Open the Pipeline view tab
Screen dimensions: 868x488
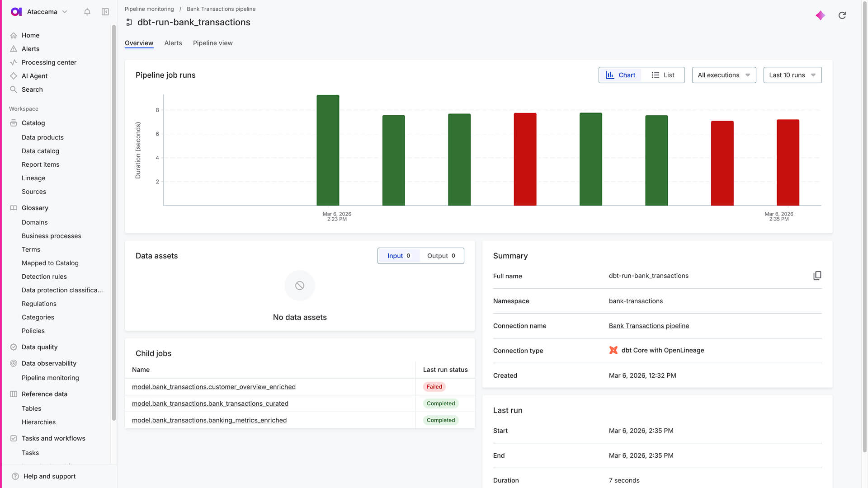(x=212, y=43)
